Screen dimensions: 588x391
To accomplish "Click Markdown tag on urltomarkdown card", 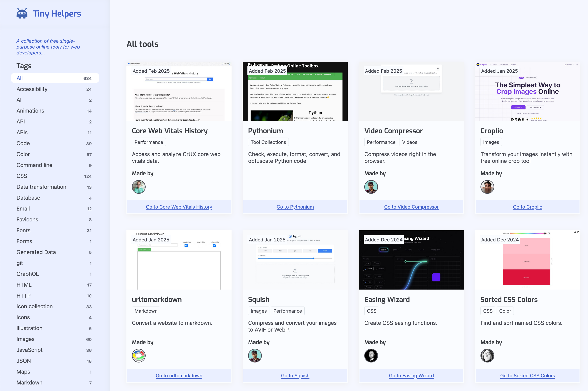I will pyautogui.click(x=146, y=311).
